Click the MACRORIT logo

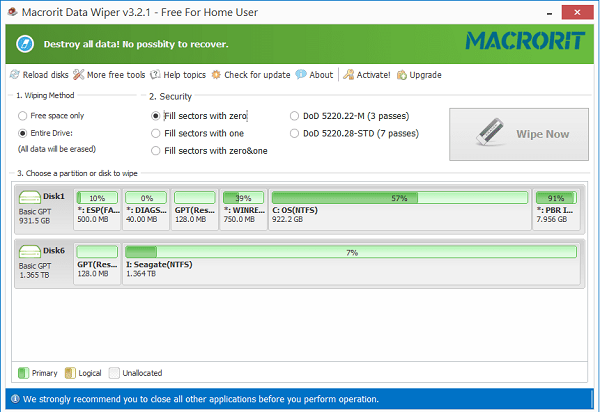(525, 41)
